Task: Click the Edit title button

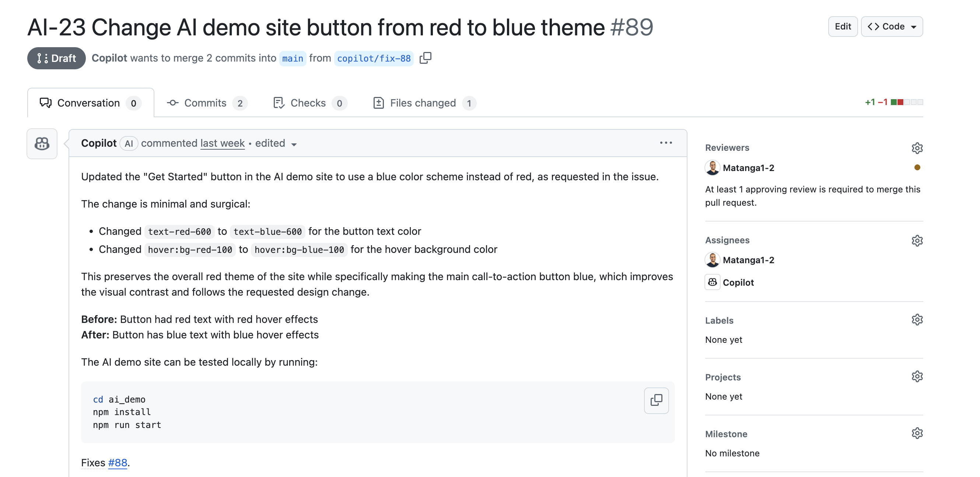Action: pos(842,27)
